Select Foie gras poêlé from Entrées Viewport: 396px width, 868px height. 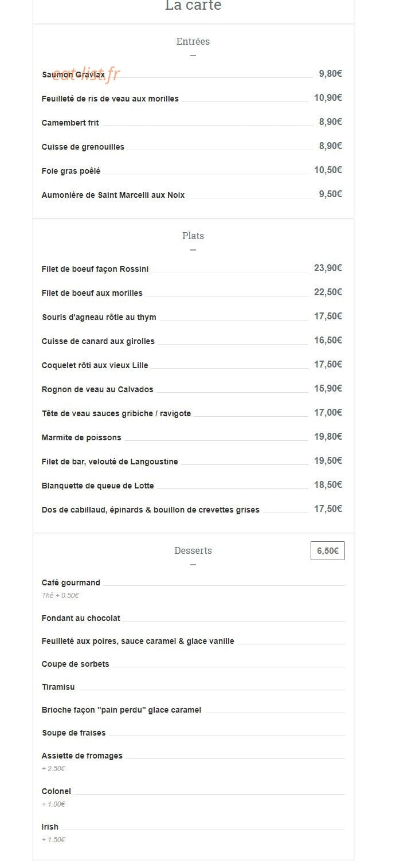click(x=71, y=171)
